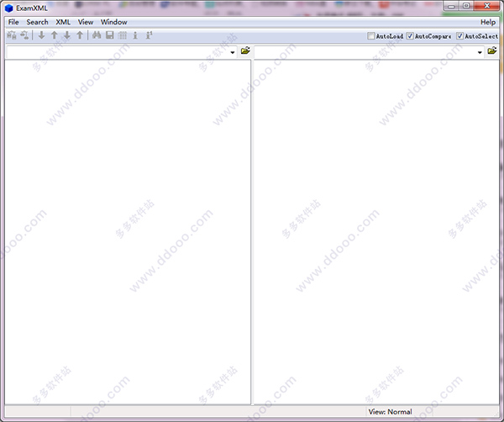
Task: Expand the left file path dropdown arrow
Action: 233,52
